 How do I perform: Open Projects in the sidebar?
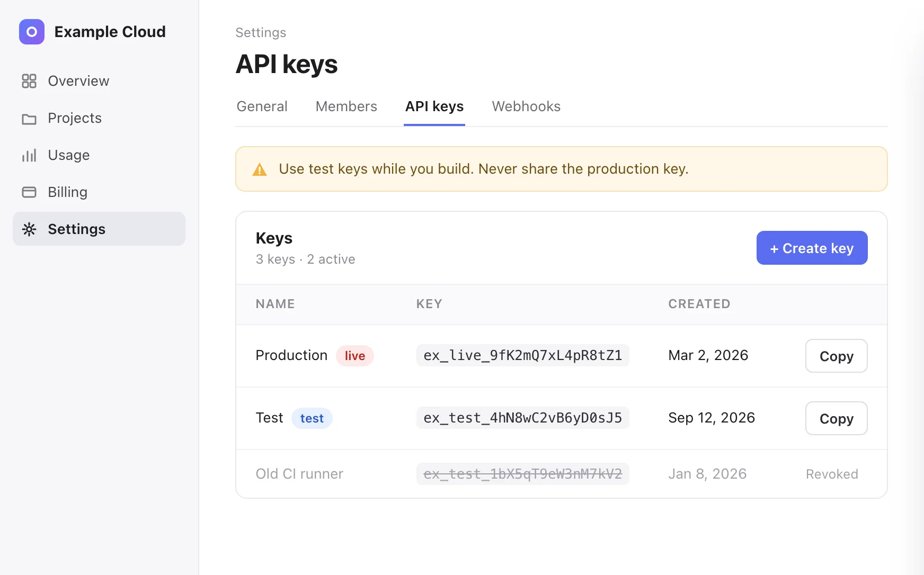tap(99, 118)
